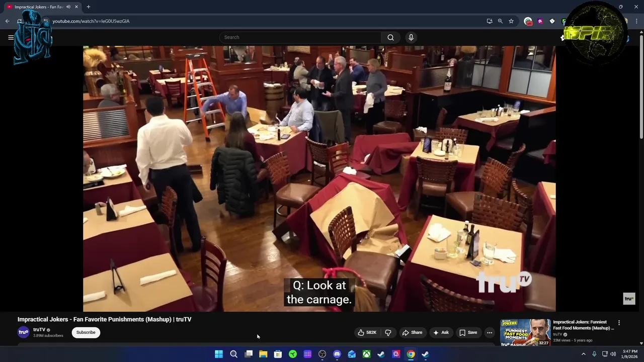
Task: Click the video title text
Action: pyautogui.click(x=104, y=319)
